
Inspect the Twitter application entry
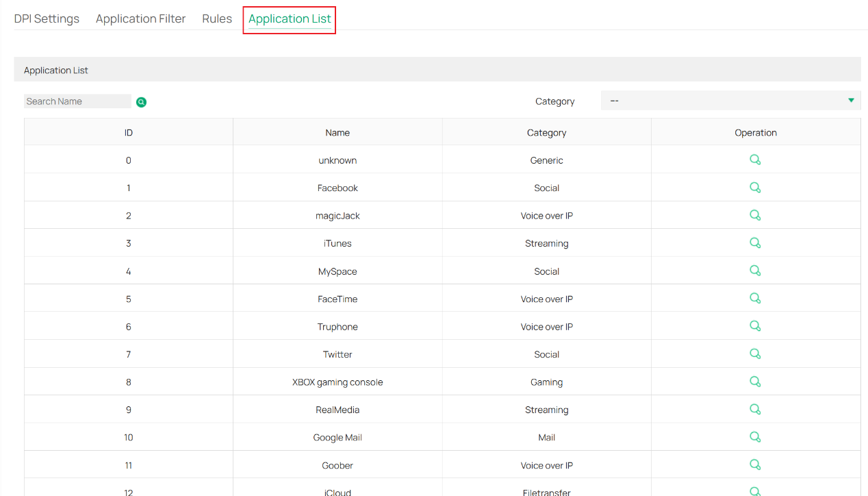[755, 354]
